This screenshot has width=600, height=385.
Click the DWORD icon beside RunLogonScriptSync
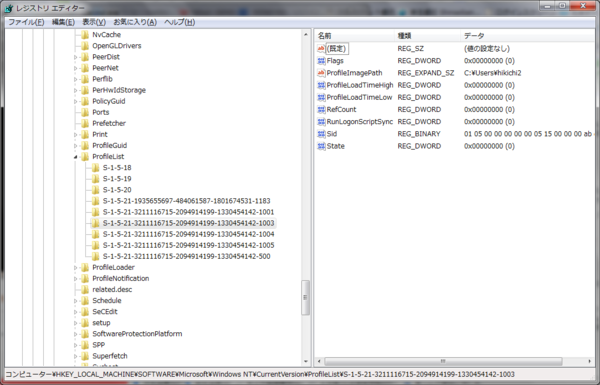coord(321,122)
